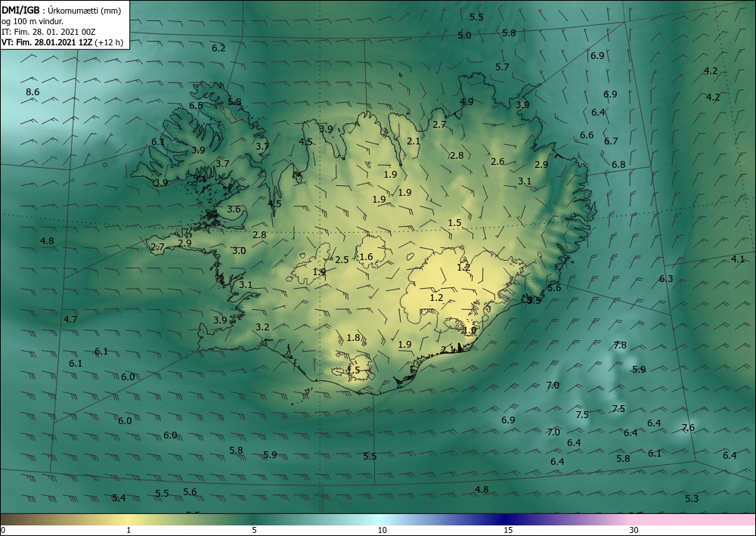Click the 2.6 value in northeast Iceland
The width and height of the screenshot is (756, 536).
click(497, 162)
